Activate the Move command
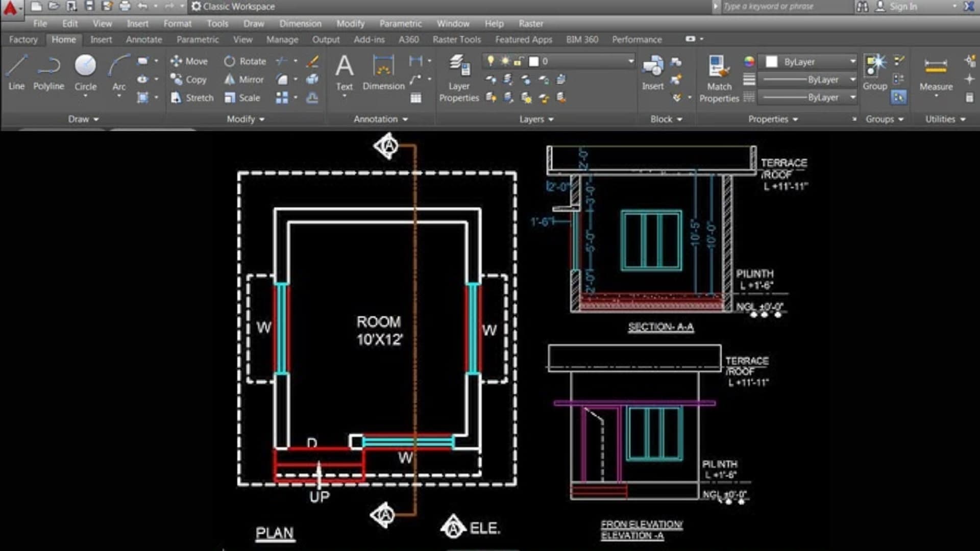The height and width of the screenshot is (551, 980). (x=190, y=61)
